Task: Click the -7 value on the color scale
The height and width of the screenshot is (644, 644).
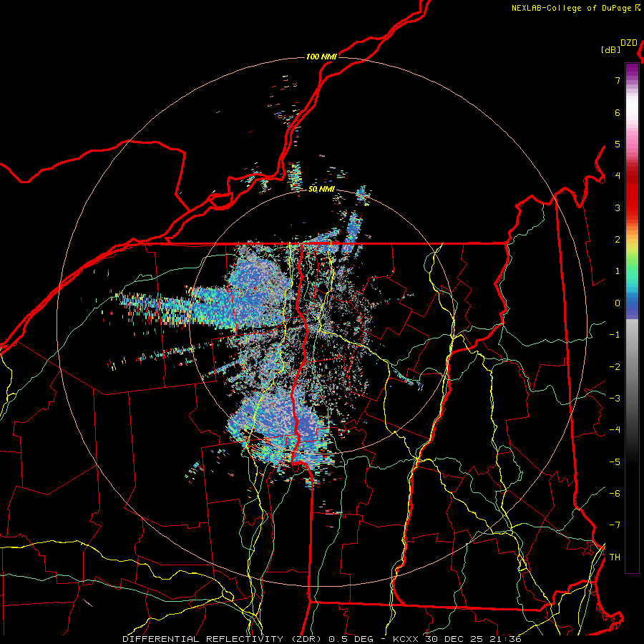Action: point(615,525)
